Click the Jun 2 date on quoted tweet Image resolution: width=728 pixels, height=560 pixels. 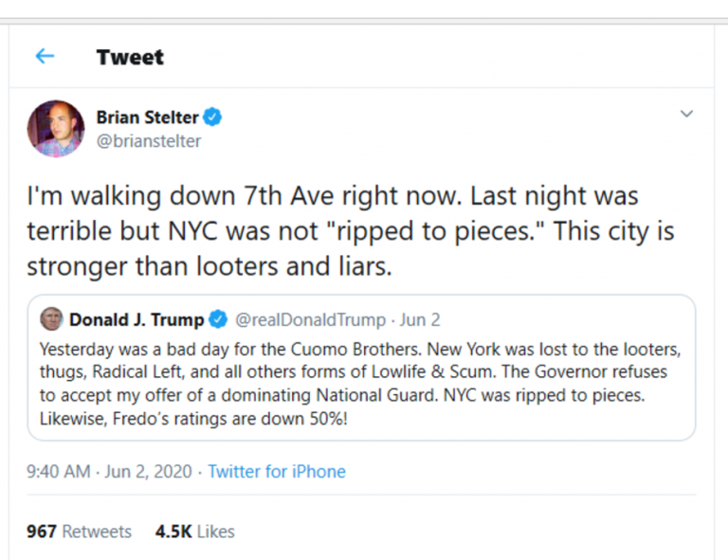click(420, 319)
